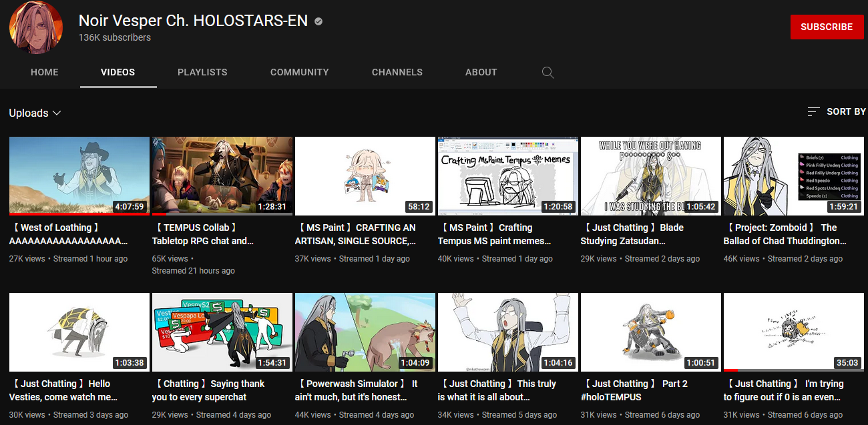868x425 pixels.
Task: Go to the Community tab
Action: tap(300, 72)
